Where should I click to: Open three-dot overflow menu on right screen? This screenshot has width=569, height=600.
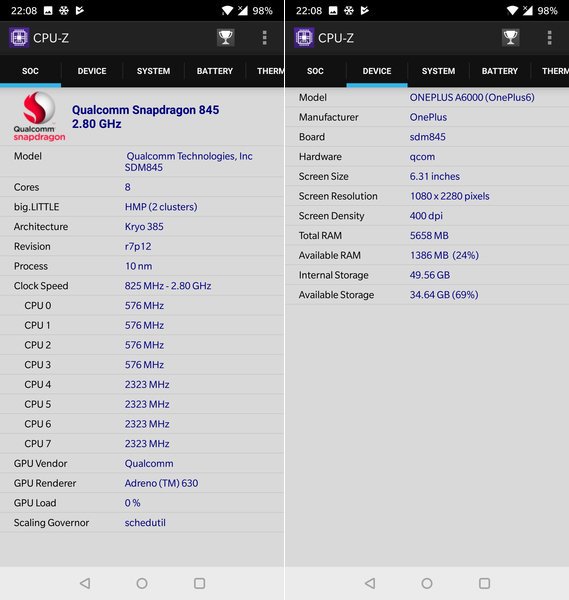[549, 38]
